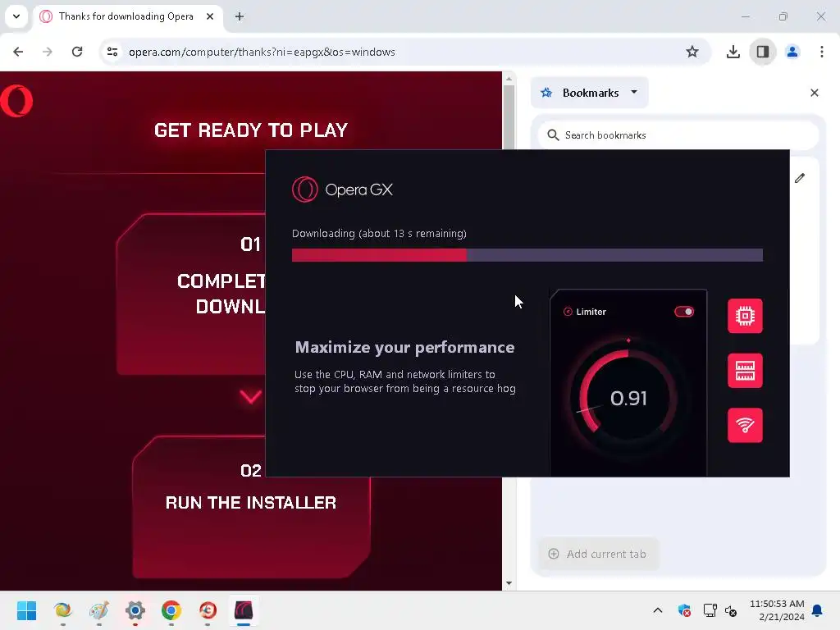The height and width of the screenshot is (630, 840).
Task: Click the 0.91 limiter gauge dial
Action: click(628, 398)
